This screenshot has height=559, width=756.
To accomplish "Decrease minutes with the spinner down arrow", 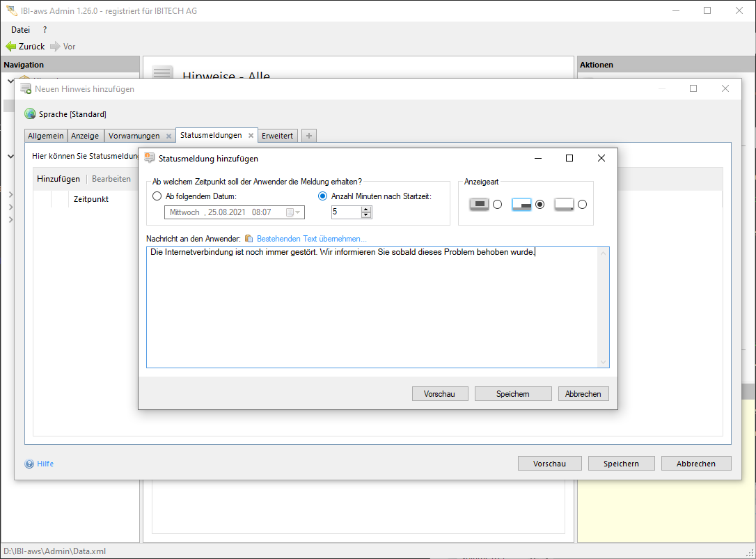I will (366, 215).
